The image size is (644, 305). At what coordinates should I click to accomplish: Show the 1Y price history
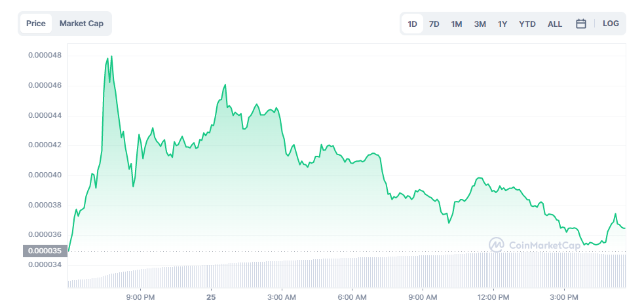pos(502,24)
